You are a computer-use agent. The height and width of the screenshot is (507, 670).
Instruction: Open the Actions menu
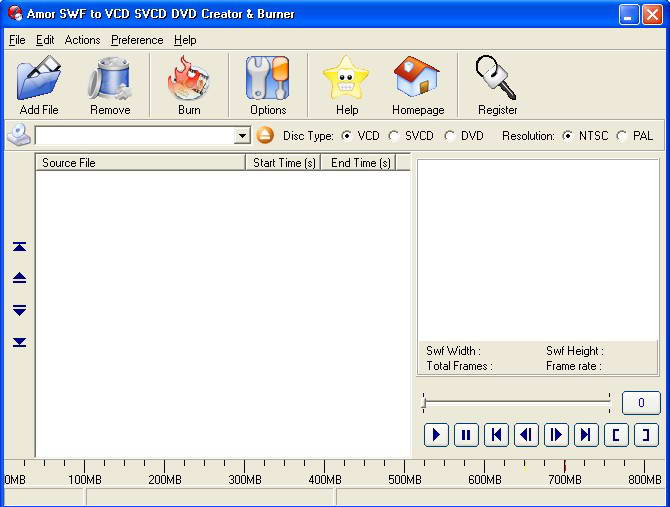click(x=82, y=40)
